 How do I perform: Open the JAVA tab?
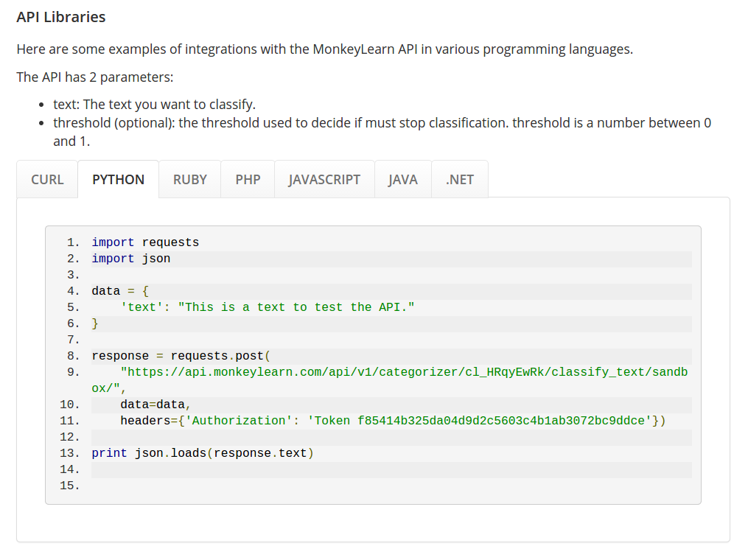[x=402, y=180]
